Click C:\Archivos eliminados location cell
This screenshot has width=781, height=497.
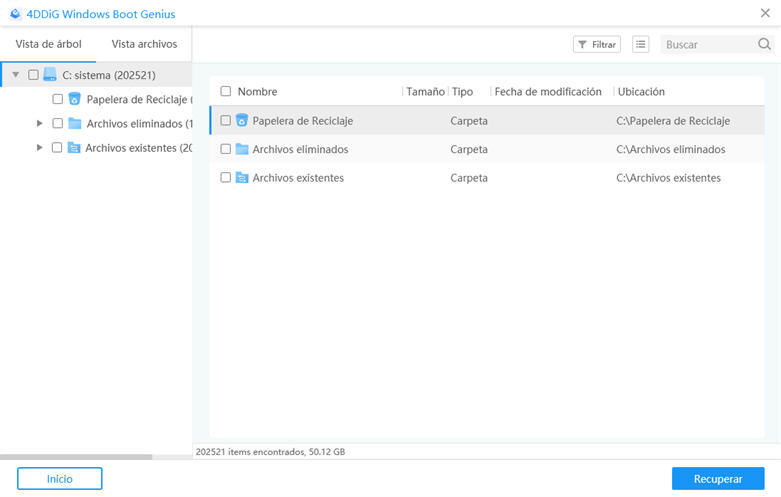(670, 149)
